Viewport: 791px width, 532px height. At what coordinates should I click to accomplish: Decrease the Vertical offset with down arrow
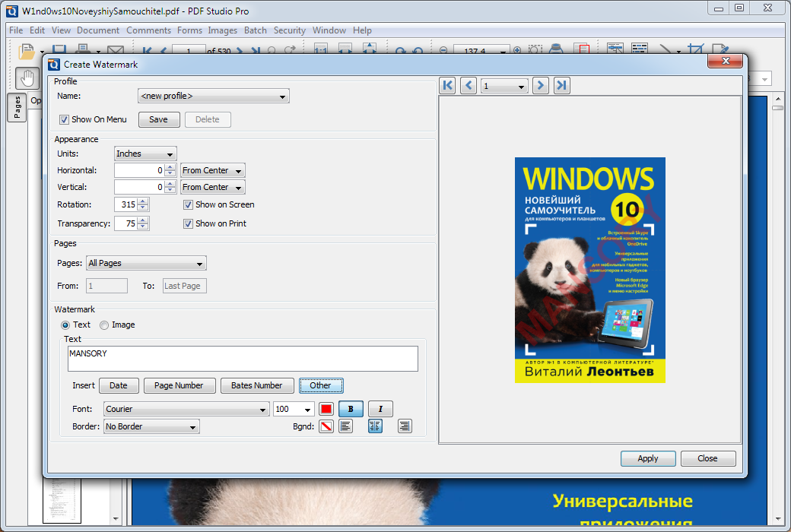(x=170, y=190)
